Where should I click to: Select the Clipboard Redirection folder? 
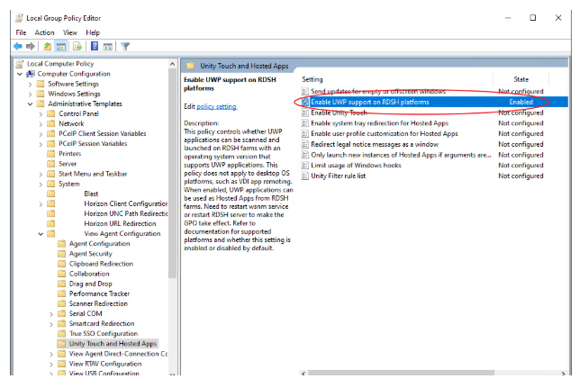pyautogui.click(x=101, y=264)
